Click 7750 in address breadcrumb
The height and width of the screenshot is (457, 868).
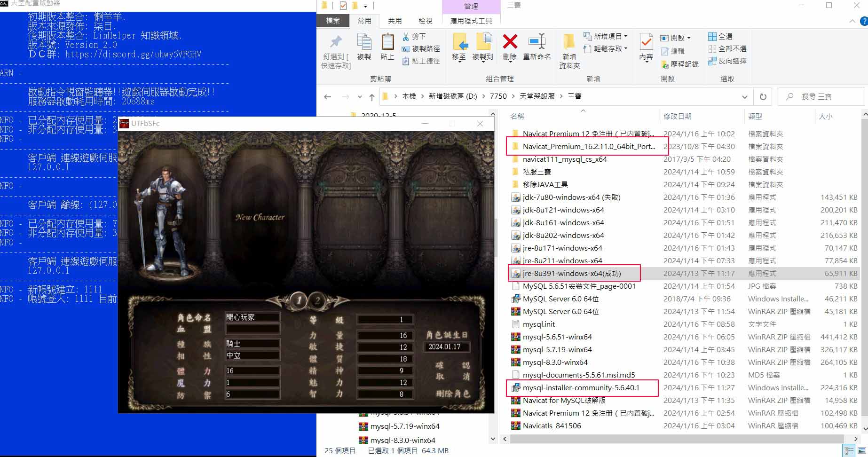498,96
